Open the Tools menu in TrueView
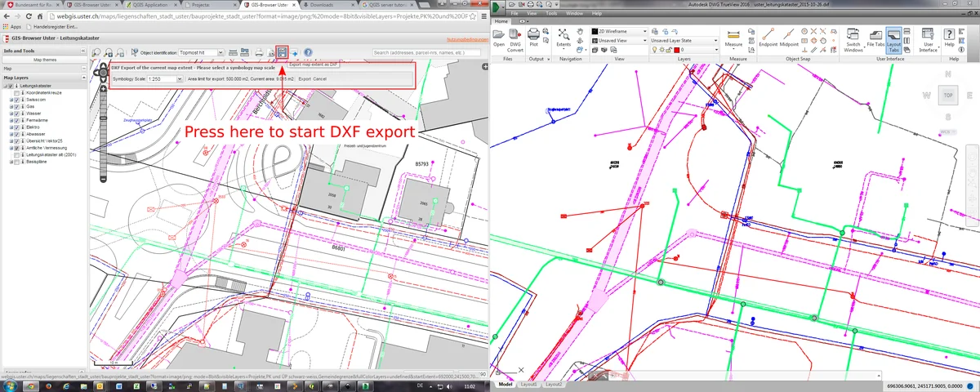Viewport: 980px width, 392px height. (552, 14)
